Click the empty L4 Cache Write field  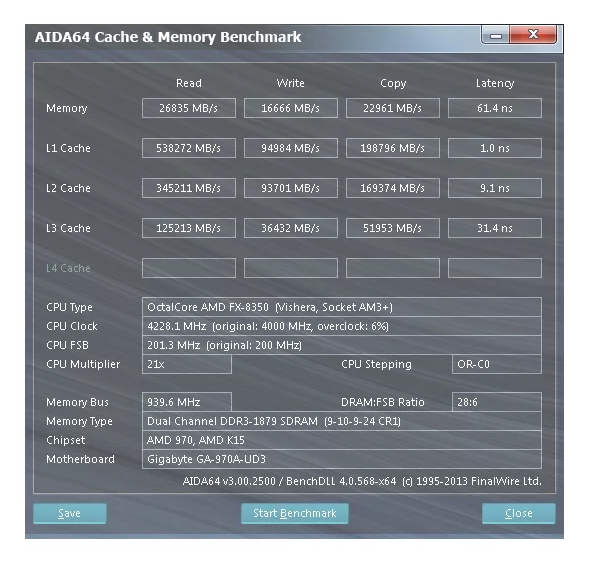point(291,268)
